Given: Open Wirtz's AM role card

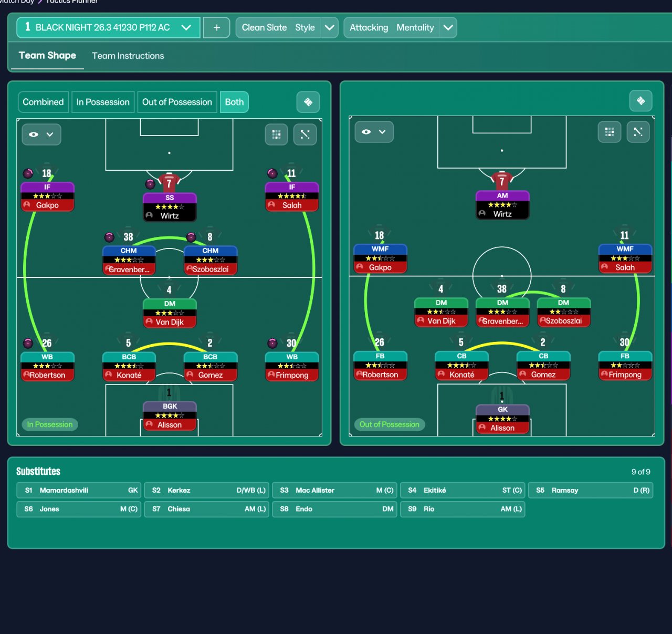Looking at the screenshot, I should click(x=502, y=205).
